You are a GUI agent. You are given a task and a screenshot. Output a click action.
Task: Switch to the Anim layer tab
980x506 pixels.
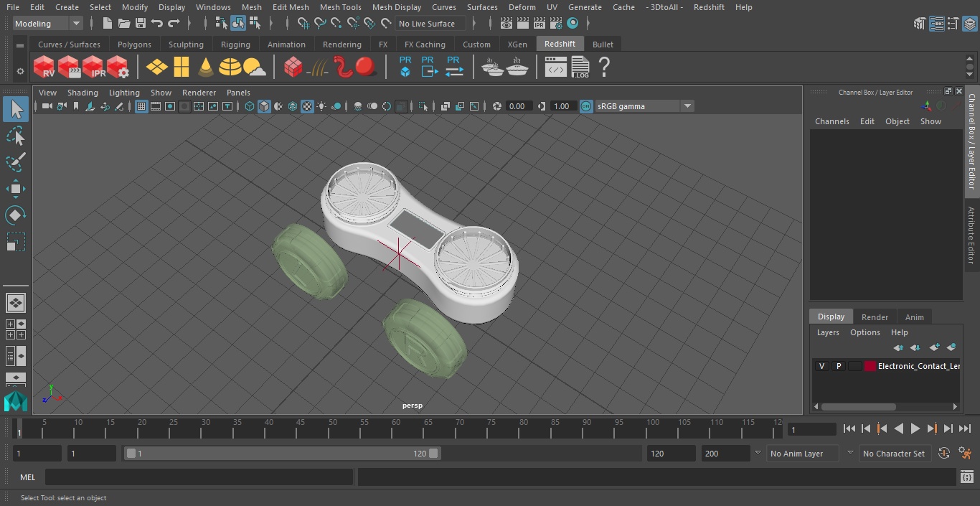[914, 317]
